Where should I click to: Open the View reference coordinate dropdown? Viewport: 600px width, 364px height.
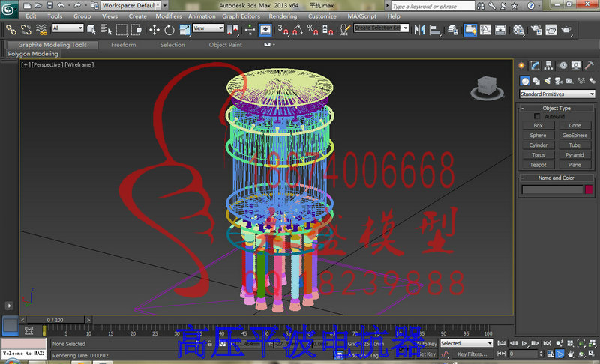pyautogui.click(x=208, y=28)
